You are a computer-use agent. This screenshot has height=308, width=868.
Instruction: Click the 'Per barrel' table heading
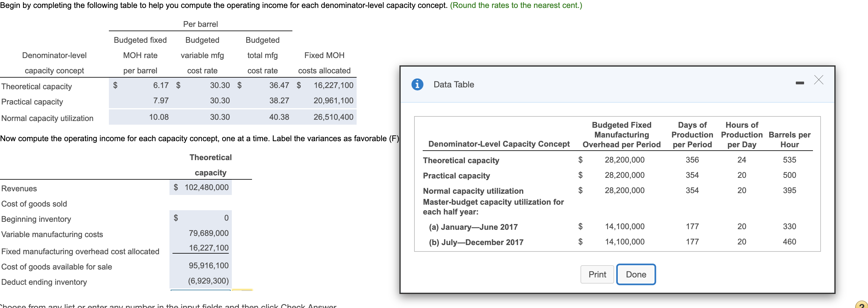click(201, 24)
